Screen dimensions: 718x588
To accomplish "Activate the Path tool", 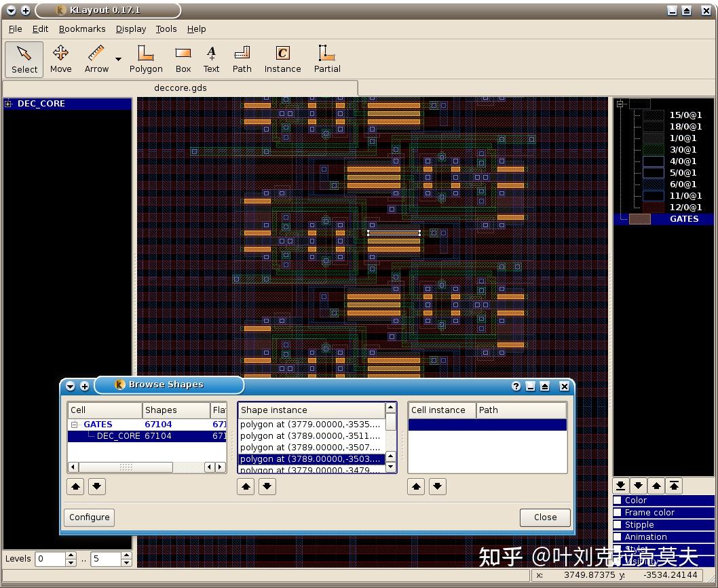I will [242, 59].
